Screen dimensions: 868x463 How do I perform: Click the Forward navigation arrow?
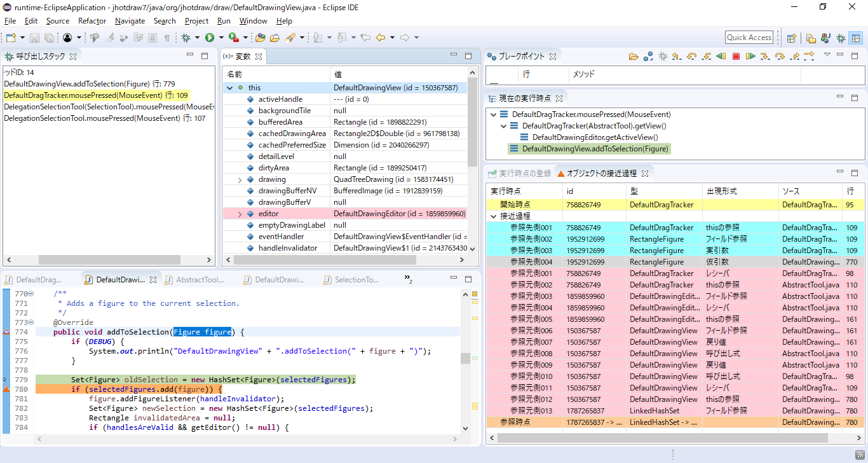coord(404,38)
